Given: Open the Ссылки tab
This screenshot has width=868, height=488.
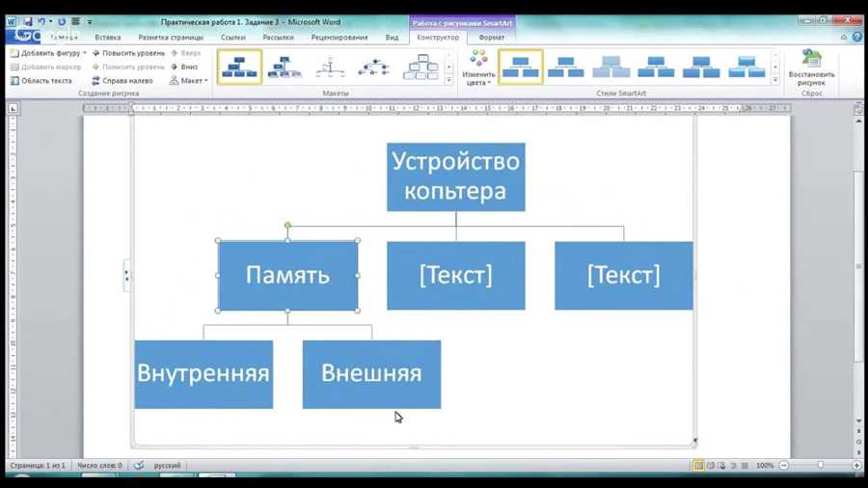Looking at the screenshot, I should (233, 38).
